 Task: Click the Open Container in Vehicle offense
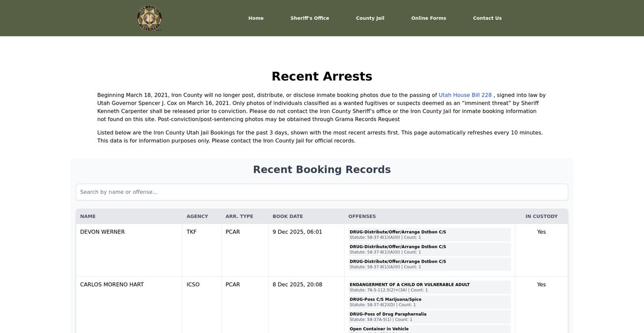[429, 329]
